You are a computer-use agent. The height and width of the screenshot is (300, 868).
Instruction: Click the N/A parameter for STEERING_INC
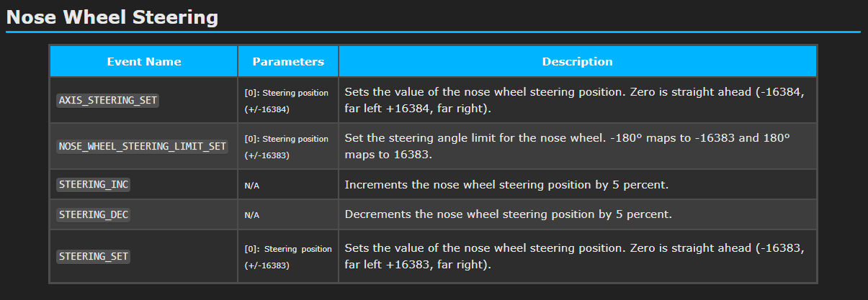[x=251, y=186]
